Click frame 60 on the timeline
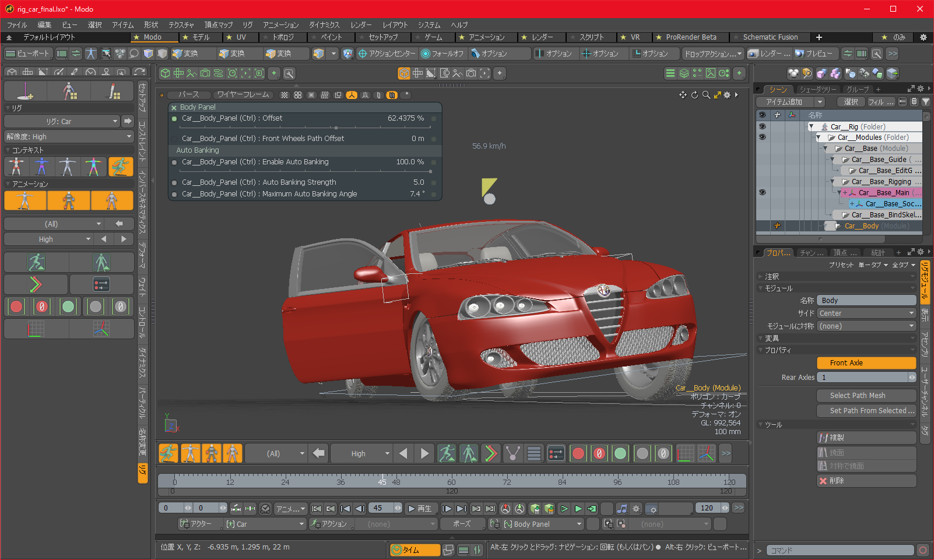Screen dimensions: 934x560 (x=451, y=482)
